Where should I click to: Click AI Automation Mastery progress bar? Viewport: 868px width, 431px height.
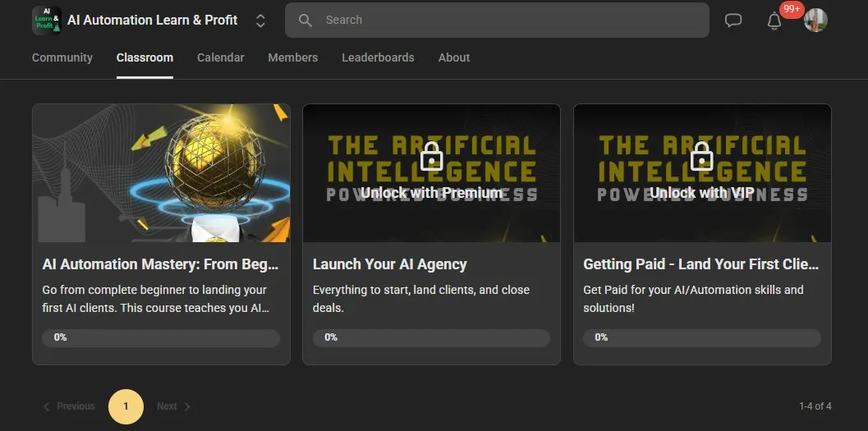click(161, 337)
